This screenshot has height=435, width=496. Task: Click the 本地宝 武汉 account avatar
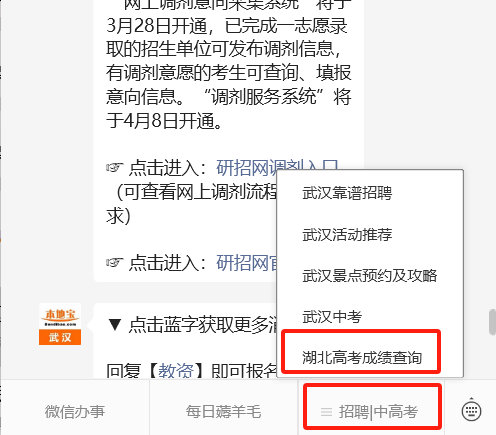(x=60, y=324)
